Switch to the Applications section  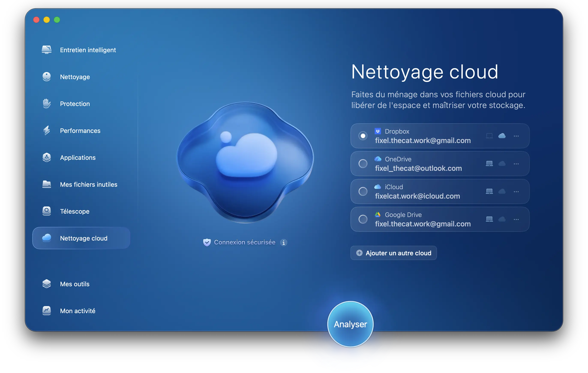pyautogui.click(x=78, y=158)
